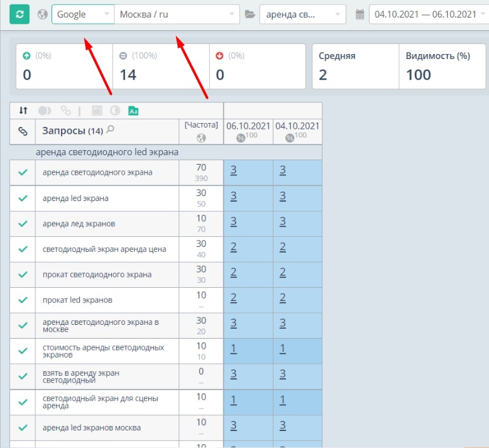Viewport: 489px width, 448px height.
Task: Select the unchanged positions card showing 14
Action: point(161,66)
